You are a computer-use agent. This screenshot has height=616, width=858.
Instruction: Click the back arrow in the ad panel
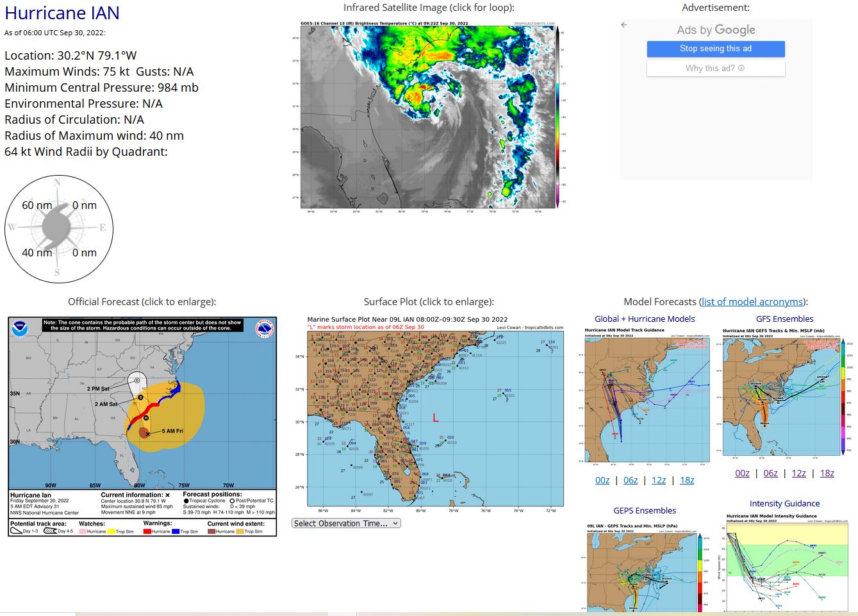623,25
